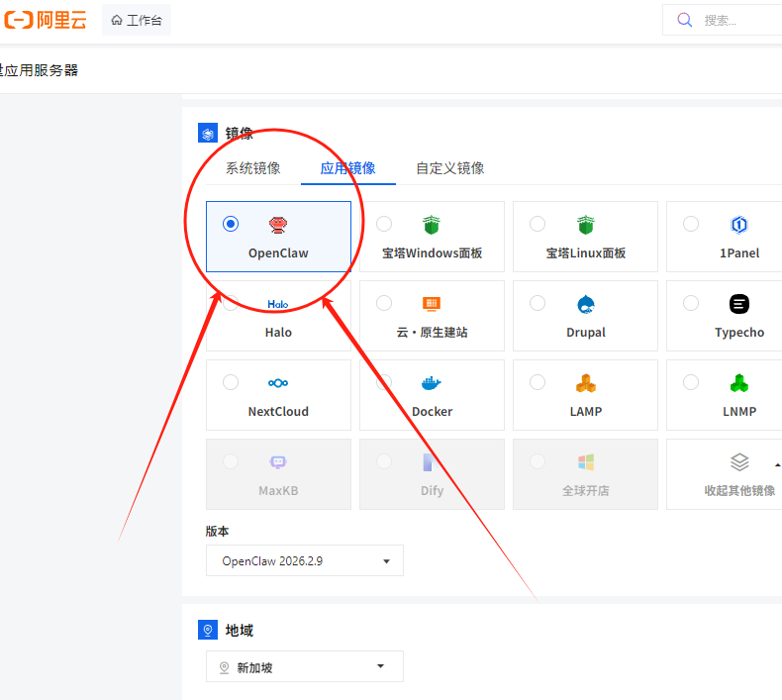782x700 pixels.
Task: Select the LNMP radio button
Action: point(691,382)
